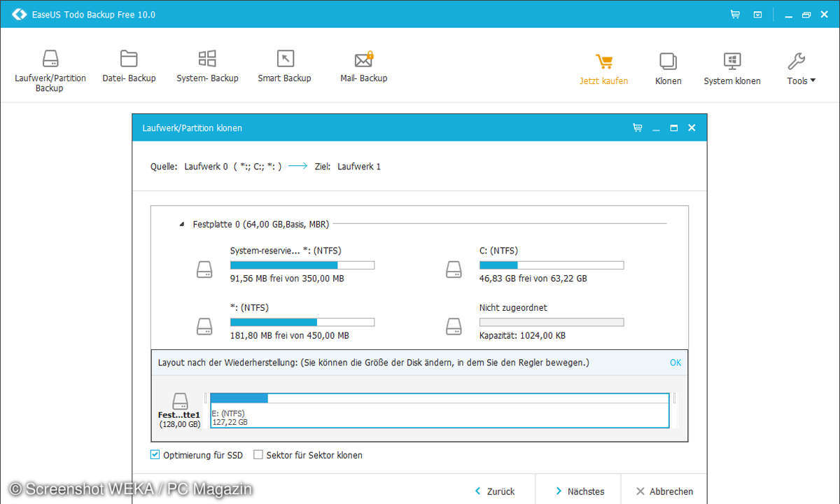Click E: (NTFS) partition block
Screen dimensions: 840x504
click(x=440, y=410)
